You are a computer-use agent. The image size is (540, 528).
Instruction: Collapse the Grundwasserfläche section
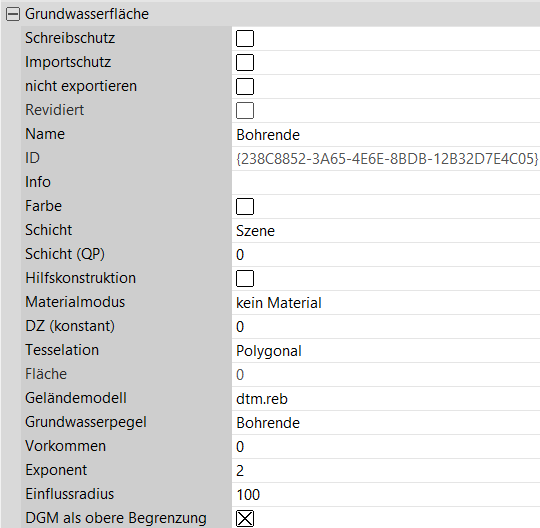pyautogui.click(x=13, y=14)
